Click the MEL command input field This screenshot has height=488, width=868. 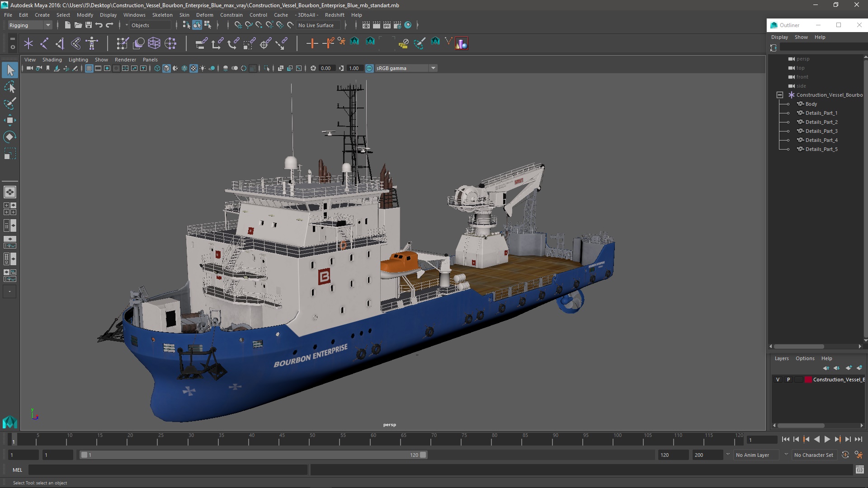coord(168,470)
